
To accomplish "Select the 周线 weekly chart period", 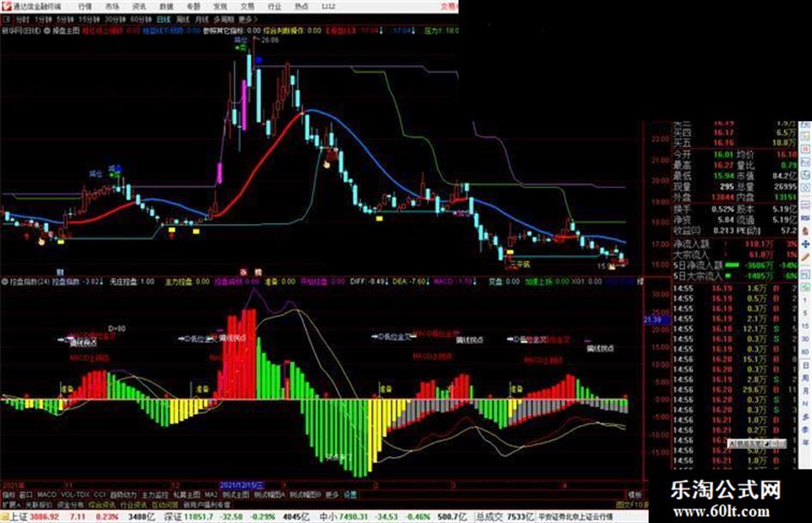I will (182, 19).
